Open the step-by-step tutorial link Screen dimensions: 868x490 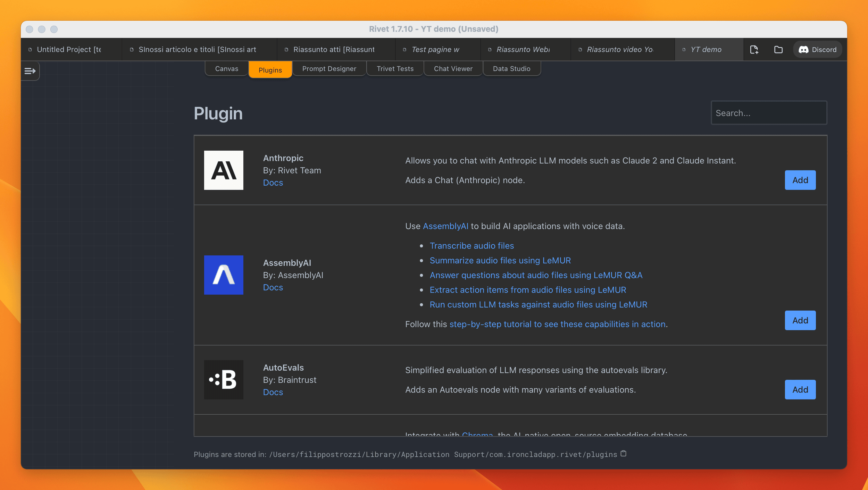coord(557,324)
